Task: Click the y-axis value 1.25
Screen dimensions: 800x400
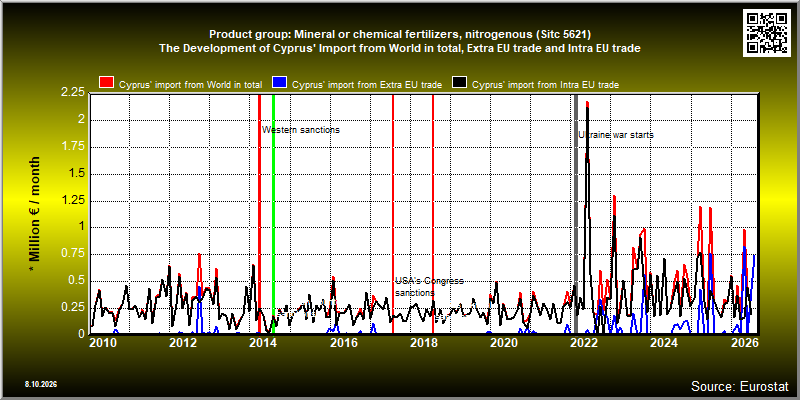Action: pyautogui.click(x=73, y=200)
